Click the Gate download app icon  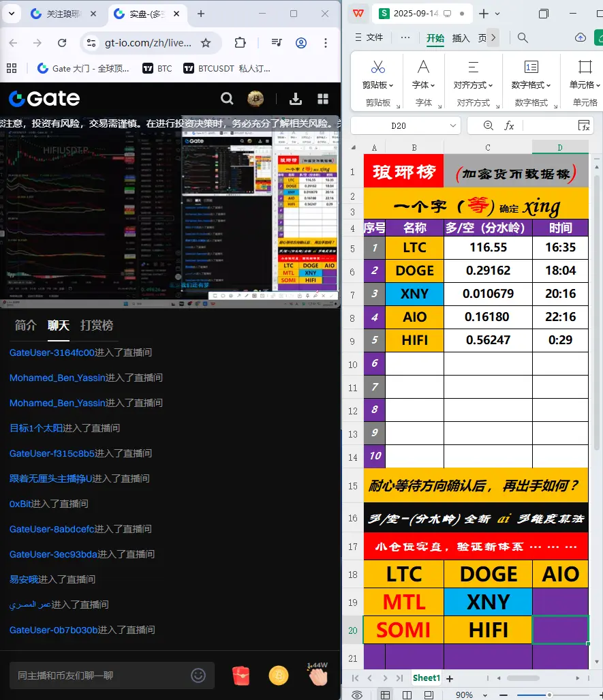[x=296, y=99]
